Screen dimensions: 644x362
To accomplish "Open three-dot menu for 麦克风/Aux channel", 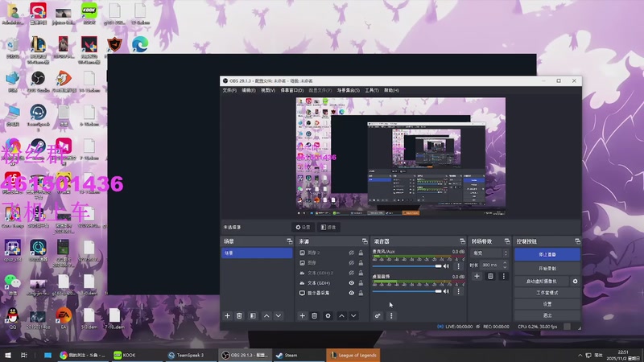I will click(459, 266).
